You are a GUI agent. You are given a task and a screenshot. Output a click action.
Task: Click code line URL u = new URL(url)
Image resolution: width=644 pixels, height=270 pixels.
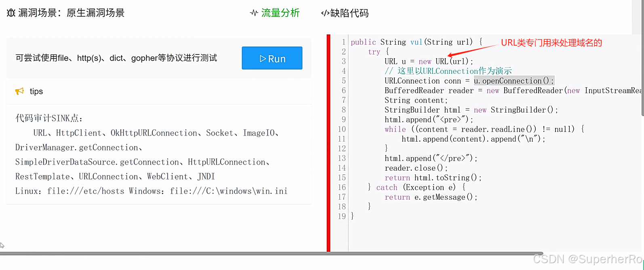coord(429,61)
